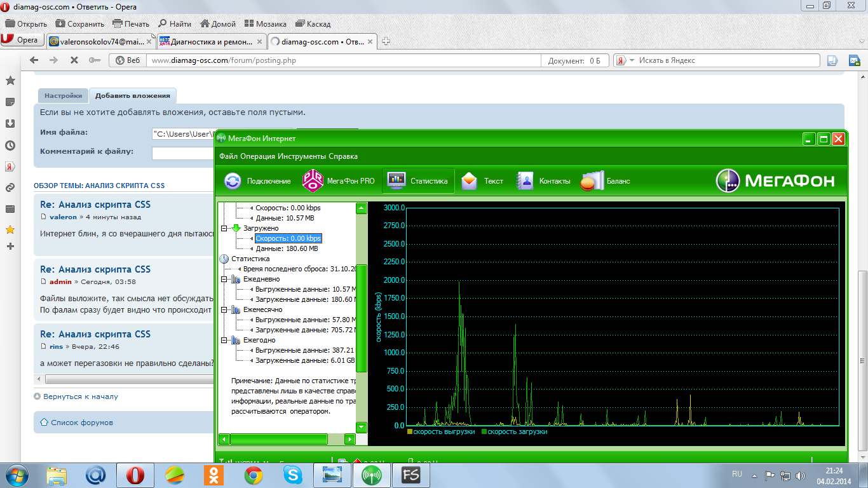Go to Домой in Opera toolbar

pyautogui.click(x=218, y=24)
